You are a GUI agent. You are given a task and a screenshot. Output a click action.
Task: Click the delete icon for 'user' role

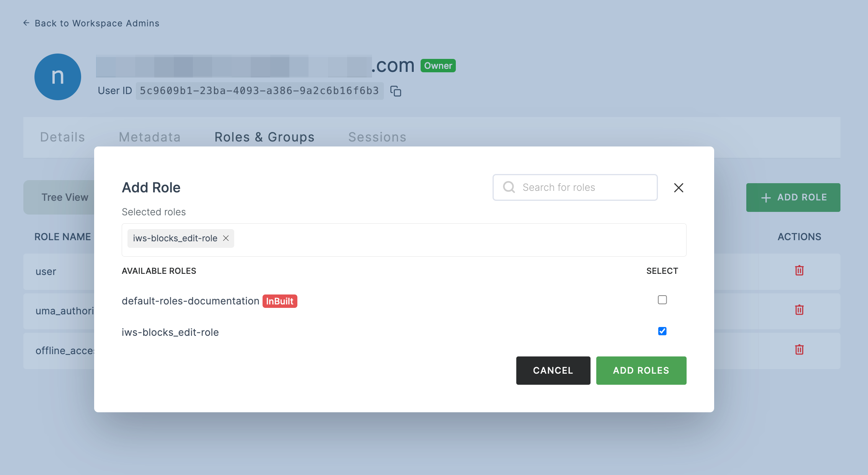(799, 270)
